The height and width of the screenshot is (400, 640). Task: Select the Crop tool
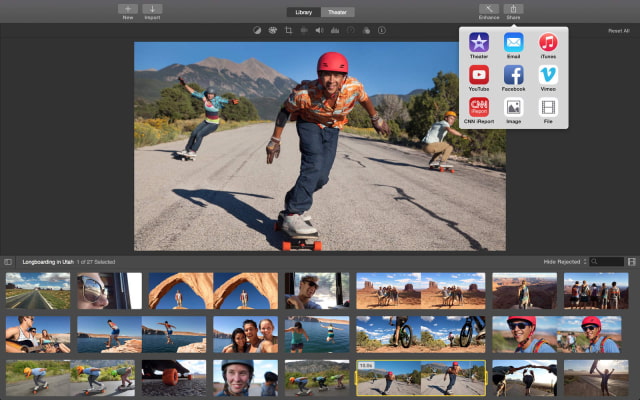[x=288, y=31]
